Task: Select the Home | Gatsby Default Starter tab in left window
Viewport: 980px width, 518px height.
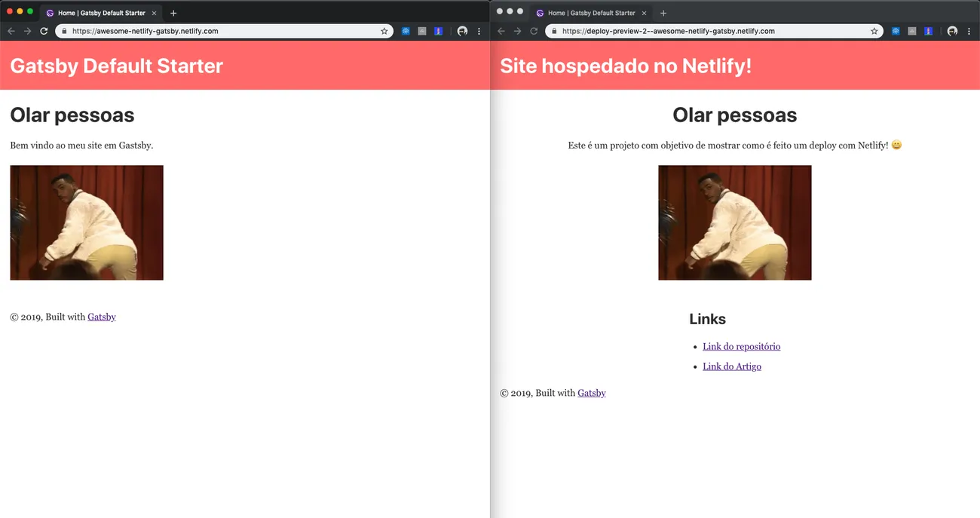Action: pos(101,13)
